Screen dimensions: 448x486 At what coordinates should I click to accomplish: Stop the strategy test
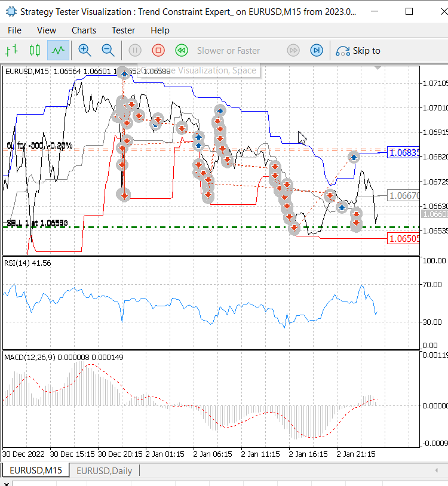click(158, 50)
